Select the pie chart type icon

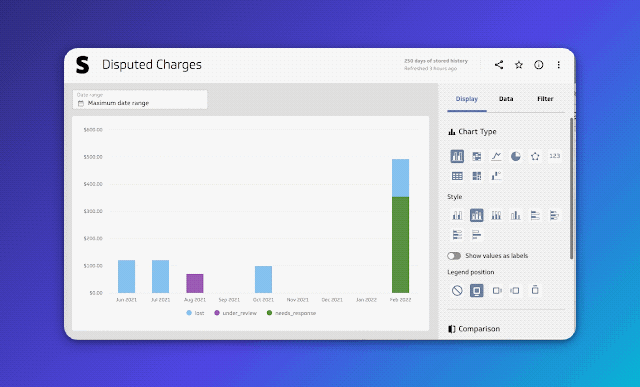[516, 156]
